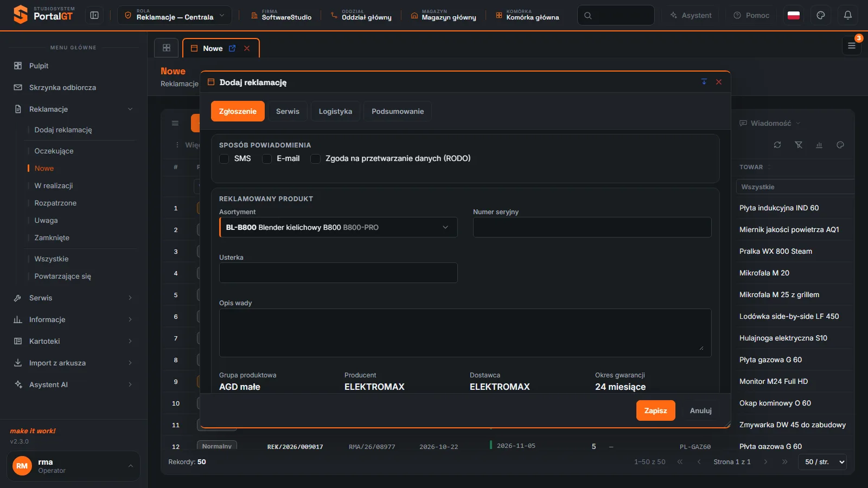This screenshot has height=488, width=868.
Task: Open the notifications bell
Action: tap(848, 15)
